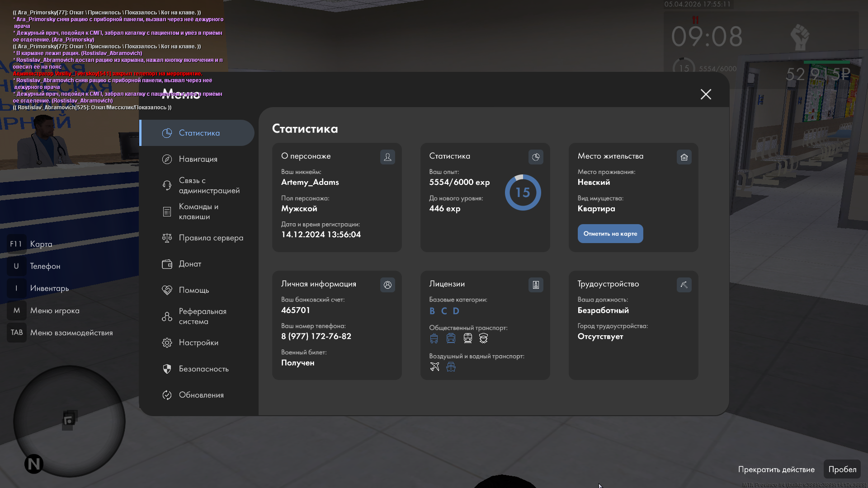Close the Меню window with X
The height and width of the screenshot is (488, 868).
706,94
